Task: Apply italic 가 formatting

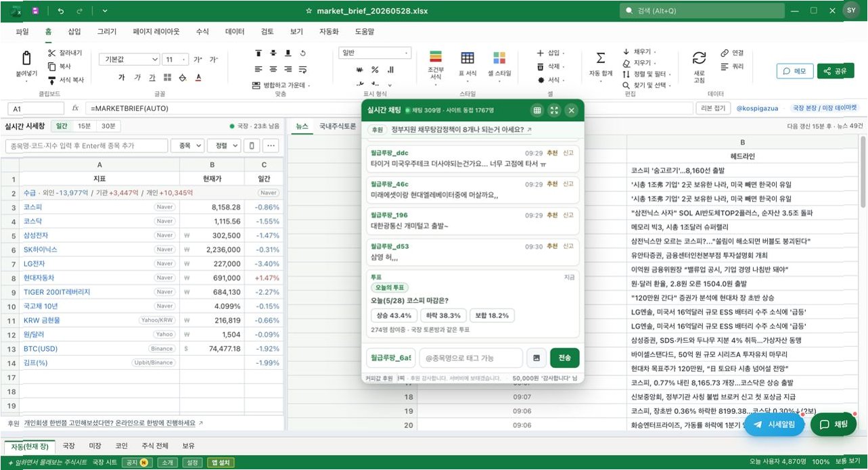Action: [x=137, y=78]
